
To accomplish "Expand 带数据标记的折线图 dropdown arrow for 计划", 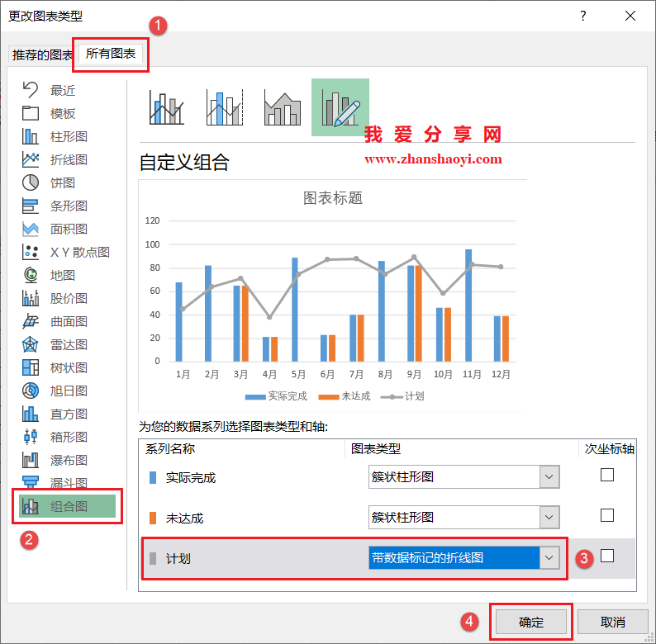I will point(549,558).
